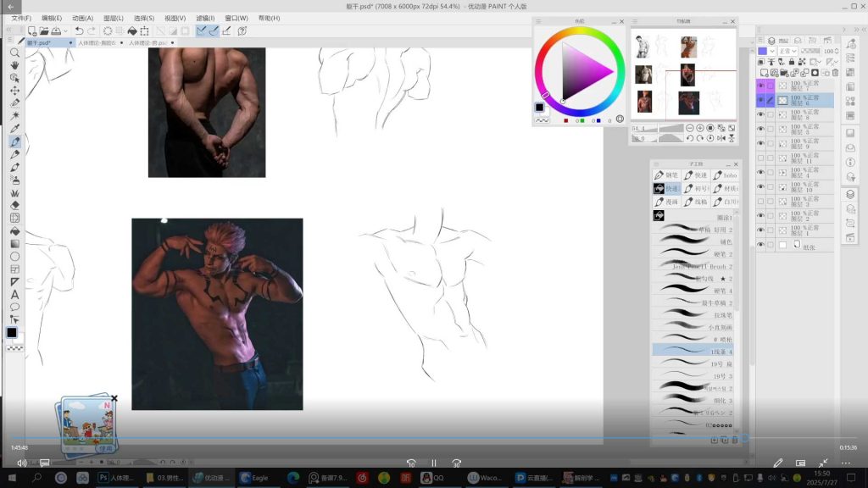Screen dimensions: 868x488
Task: Select the hand move tool
Action: [14, 65]
